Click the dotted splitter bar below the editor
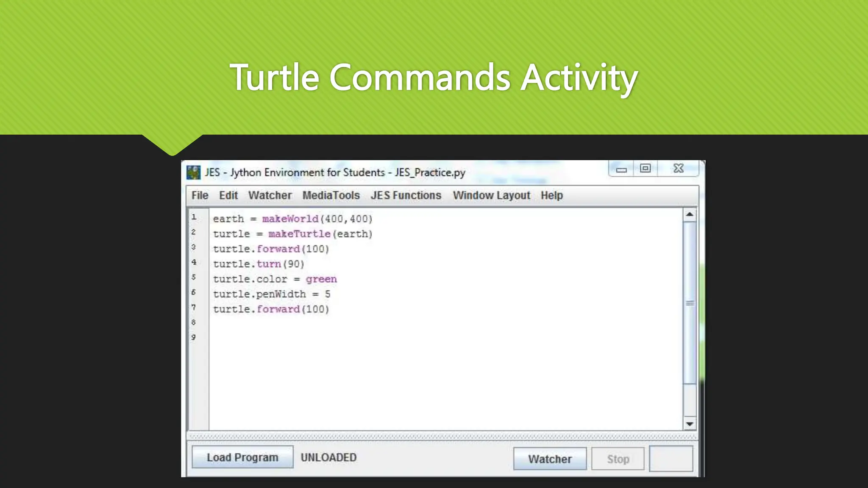The width and height of the screenshot is (868, 488). pyautogui.click(x=442, y=436)
